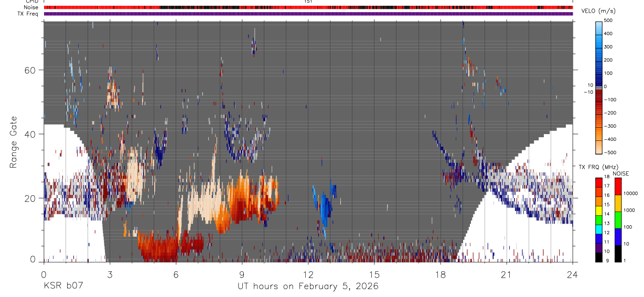Select the yellow 14–15 MHz TX frequency swatch
The image size is (644, 297).
(599, 211)
